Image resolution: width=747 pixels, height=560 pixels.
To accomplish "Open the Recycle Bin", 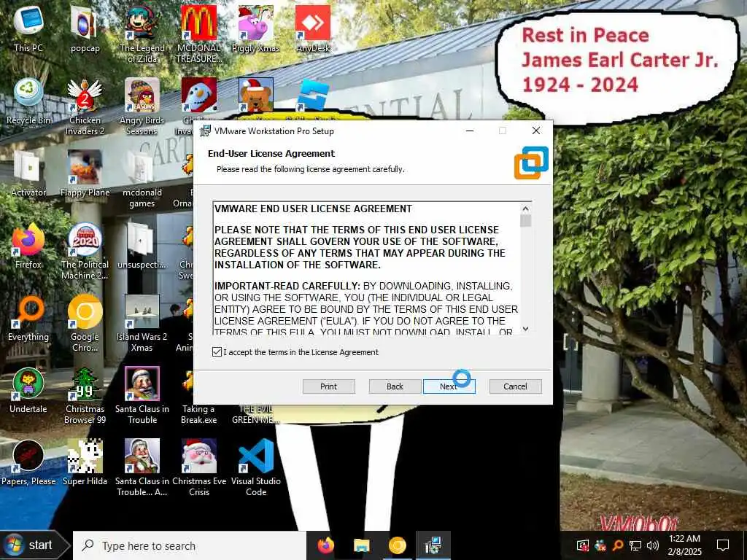I will pos(28,101).
